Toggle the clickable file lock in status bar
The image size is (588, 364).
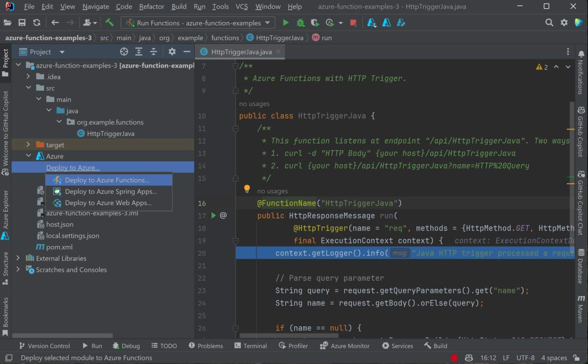click(575, 358)
